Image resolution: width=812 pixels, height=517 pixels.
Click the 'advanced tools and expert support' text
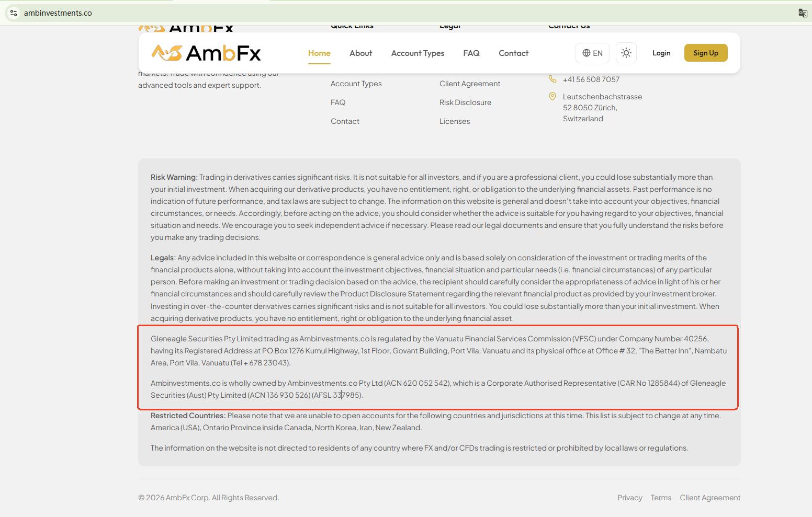(199, 85)
